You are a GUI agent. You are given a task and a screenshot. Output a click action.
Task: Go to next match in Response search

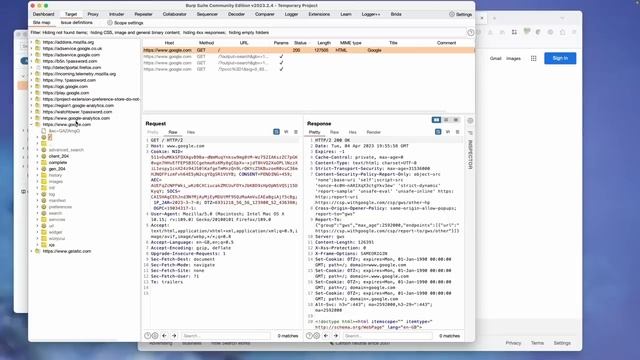click(336, 336)
